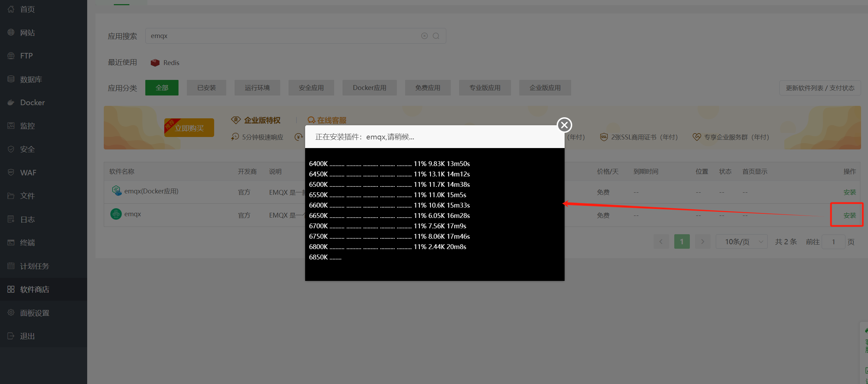Open the 数据库 database icon
The height and width of the screenshot is (384, 868).
point(11,79)
